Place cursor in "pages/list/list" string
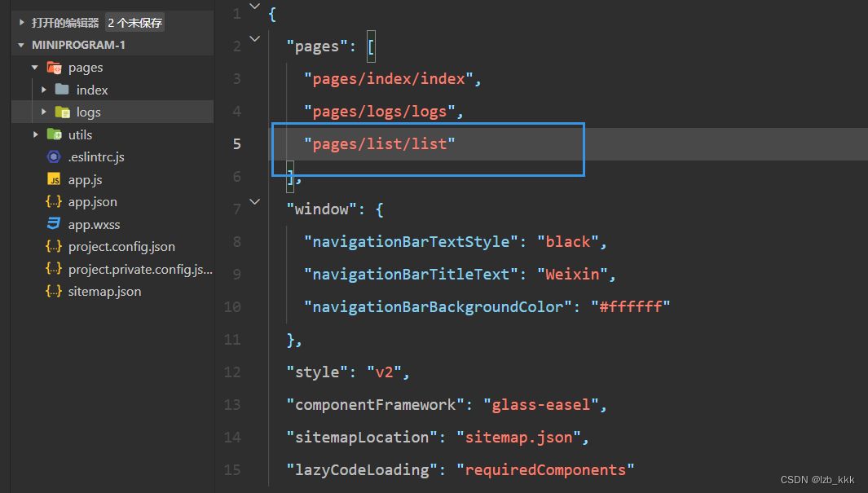868x493 pixels. point(380,144)
